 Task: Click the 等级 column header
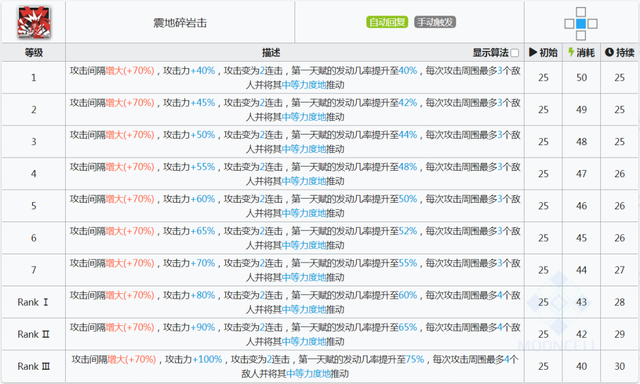click(x=34, y=53)
